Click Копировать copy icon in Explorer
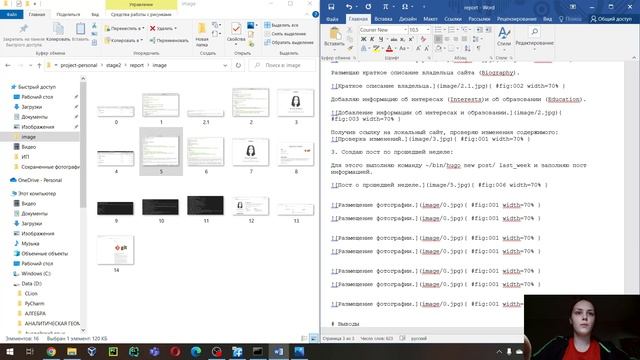This screenshot has width=640, height=360. point(58,33)
